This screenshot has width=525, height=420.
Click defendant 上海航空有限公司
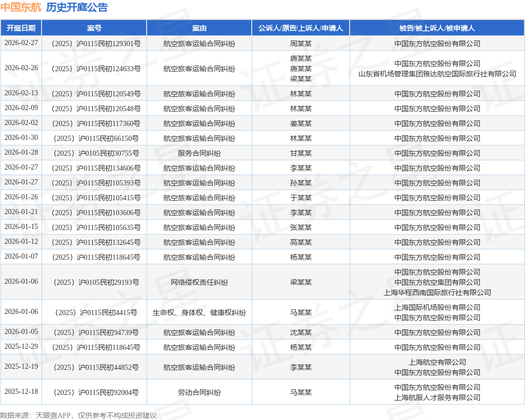437,363
